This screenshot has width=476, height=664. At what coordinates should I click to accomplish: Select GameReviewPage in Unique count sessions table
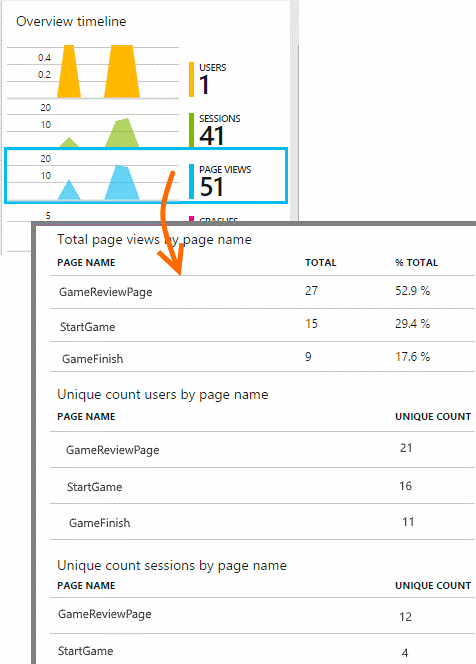(263, 615)
